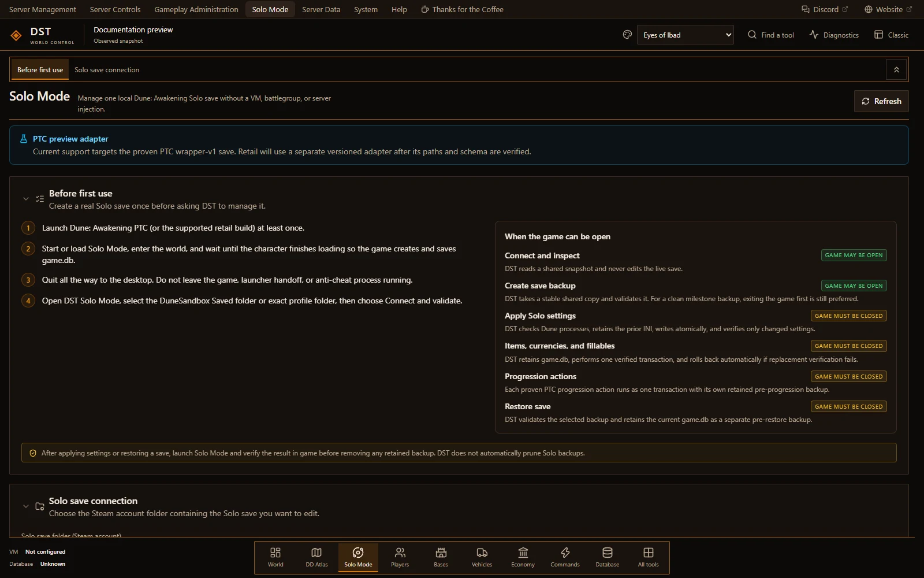Open the Discord external link
This screenshot has width=924, height=578.
coord(825,9)
